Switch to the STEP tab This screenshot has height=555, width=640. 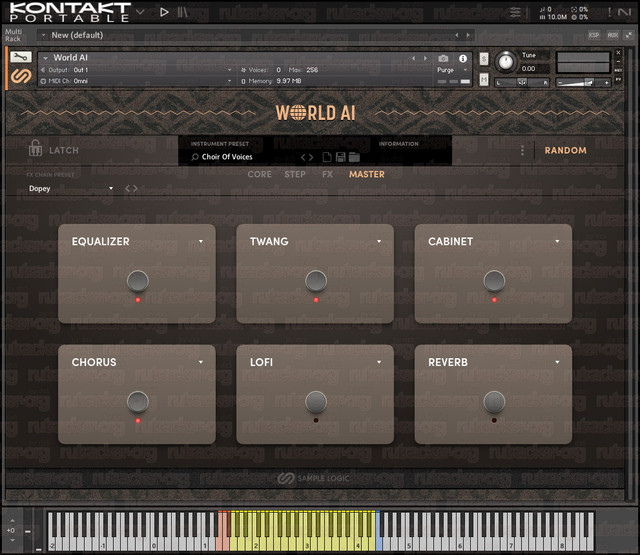point(295,174)
